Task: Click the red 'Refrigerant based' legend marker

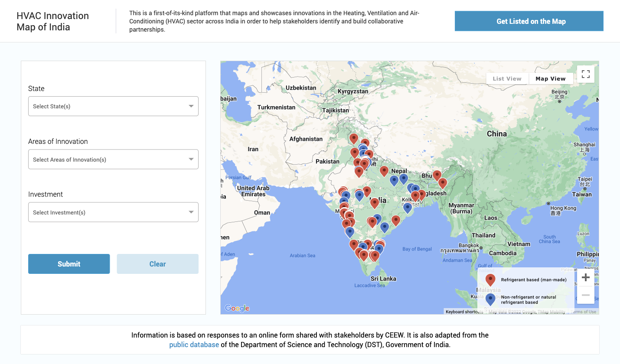Action: pyautogui.click(x=490, y=279)
